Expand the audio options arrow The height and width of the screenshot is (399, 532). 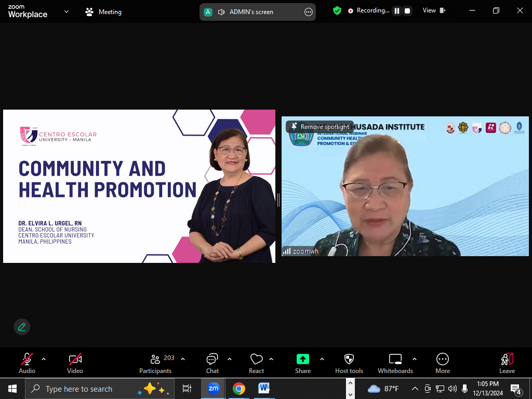(x=44, y=359)
